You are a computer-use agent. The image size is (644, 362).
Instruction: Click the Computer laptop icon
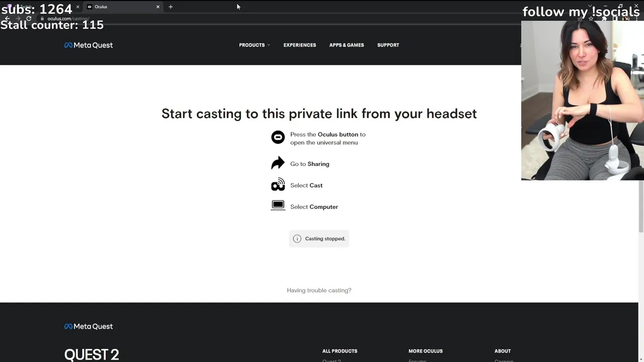[x=278, y=205]
